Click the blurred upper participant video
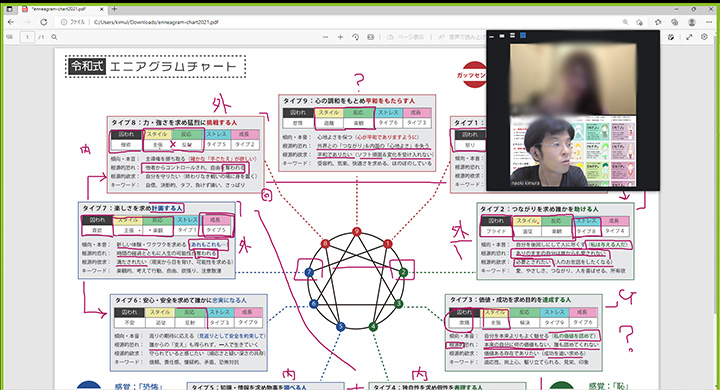720x390 pixels. (573, 79)
